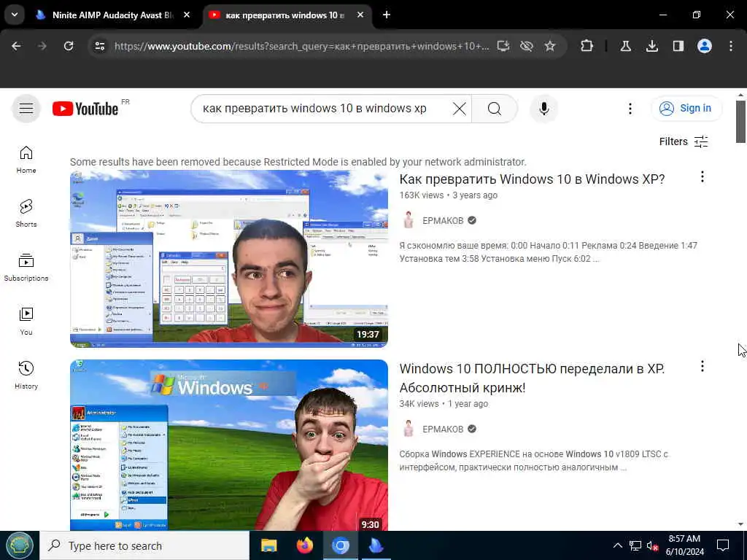This screenshot has width=747, height=560.
Task: Open more-actions menu for first video
Action: 703,177
